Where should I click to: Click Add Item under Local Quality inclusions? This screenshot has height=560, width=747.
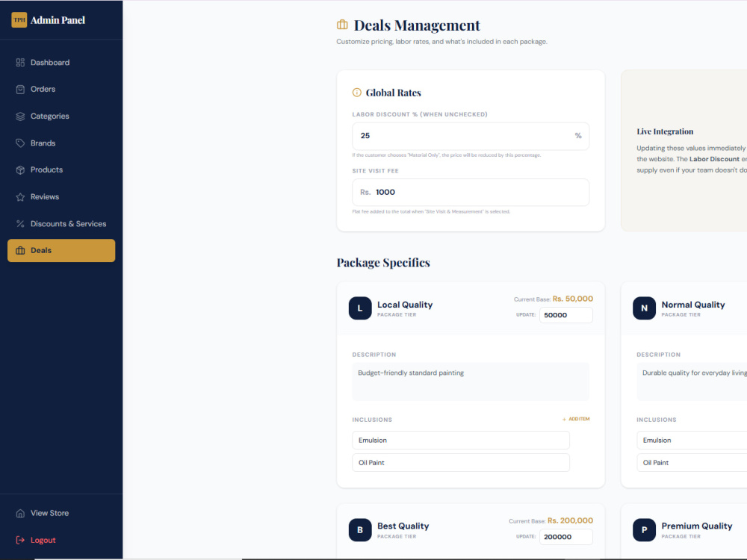tap(576, 419)
